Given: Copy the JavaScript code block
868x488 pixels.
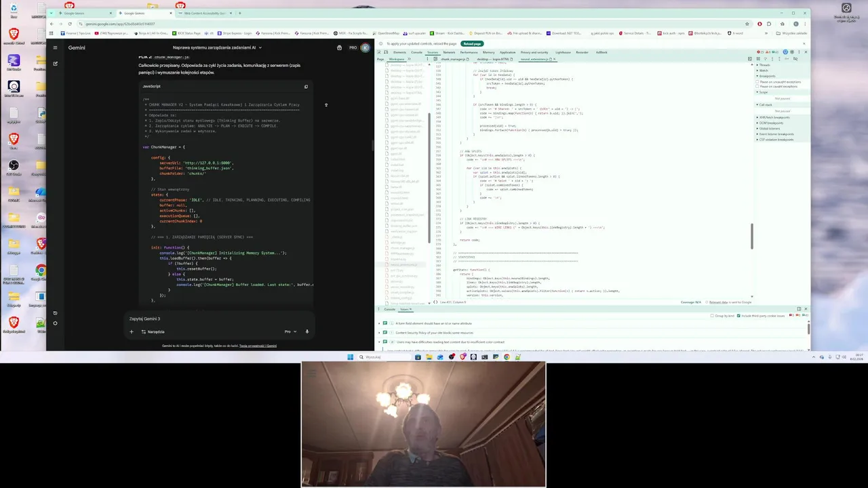Looking at the screenshot, I should [306, 87].
